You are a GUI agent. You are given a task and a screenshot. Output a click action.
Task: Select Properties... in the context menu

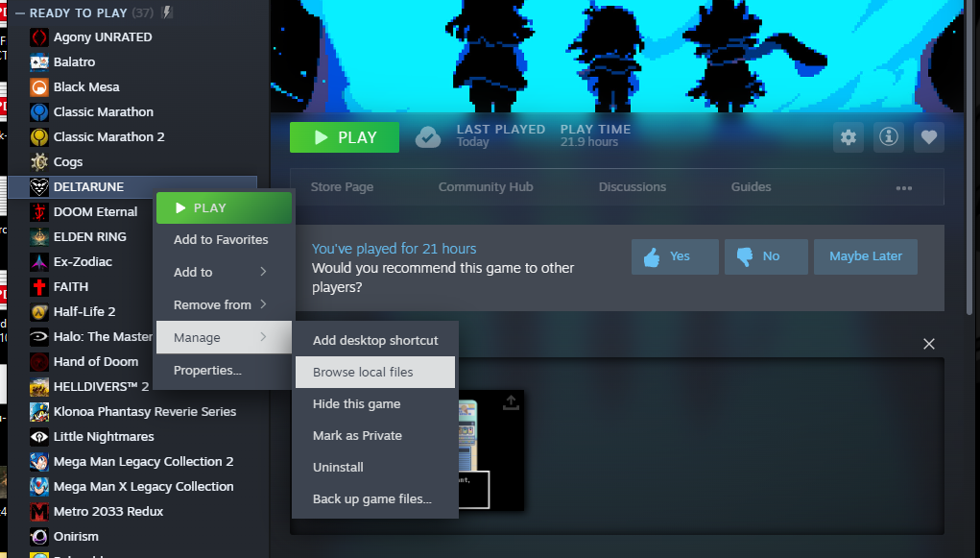pyautogui.click(x=224, y=371)
